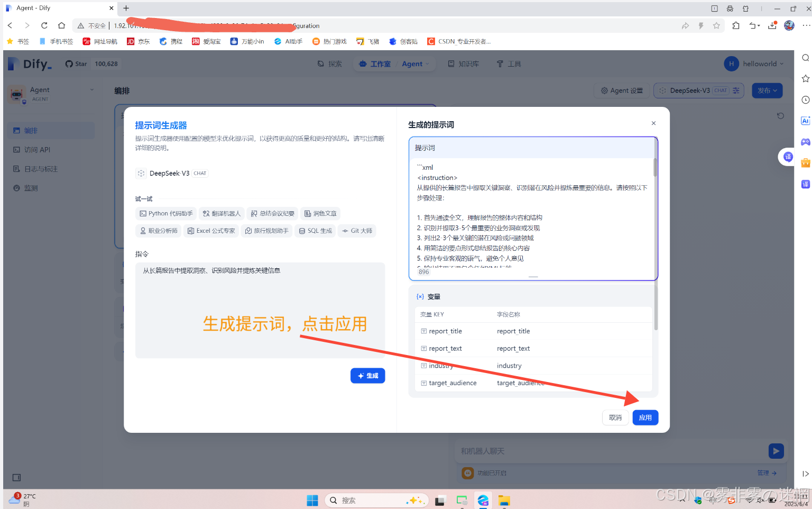Click the Agent 设置 button
This screenshot has height=509, width=812.
(622, 90)
